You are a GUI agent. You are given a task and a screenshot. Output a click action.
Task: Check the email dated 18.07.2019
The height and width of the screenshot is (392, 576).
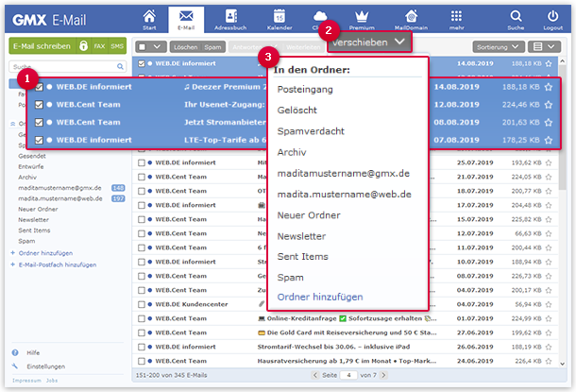click(142, 191)
